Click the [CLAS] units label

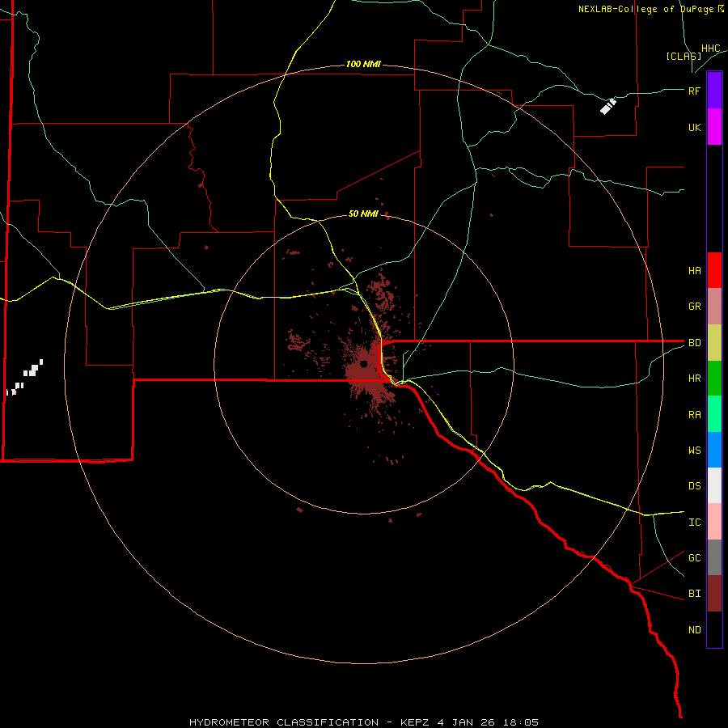click(684, 56)
